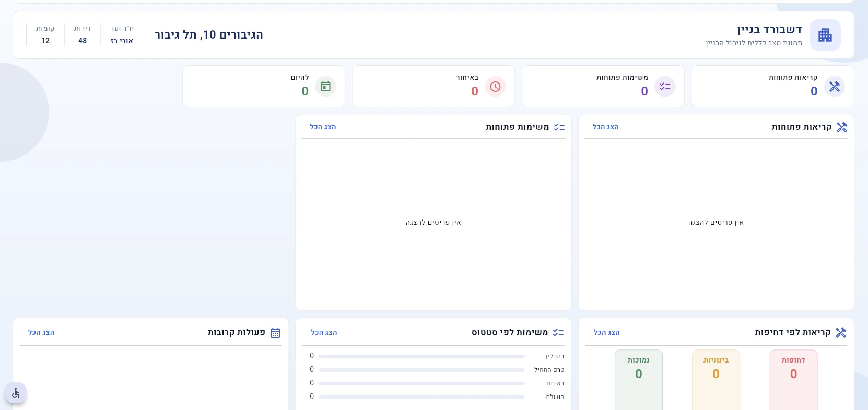868x410 pixels.
Task: Click the בתהליך progress bar
Action: [421, 357]
